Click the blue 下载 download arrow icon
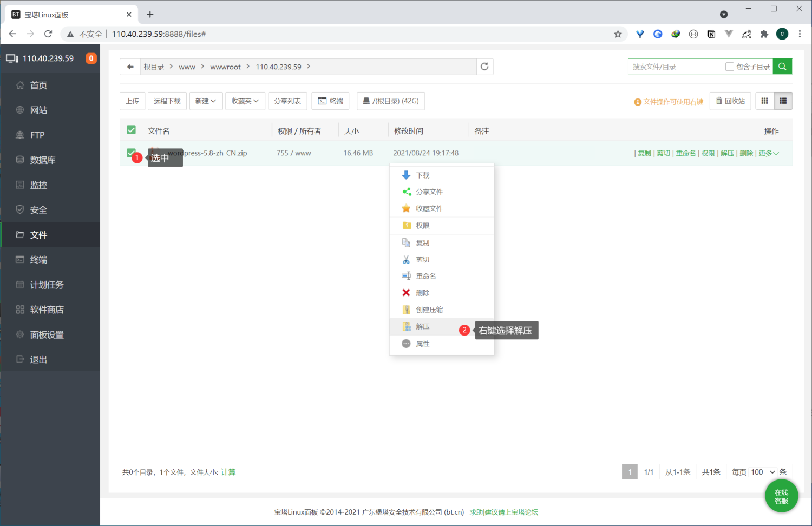This screenshot has width=812, height=526. point(406,175)
